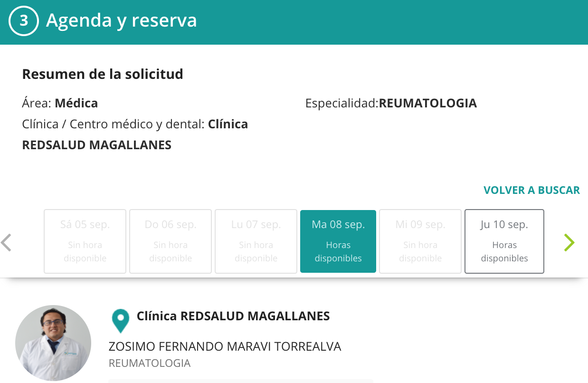Click the location pin icon
This screenshot has height=383, width=588.
click(121, 321)
